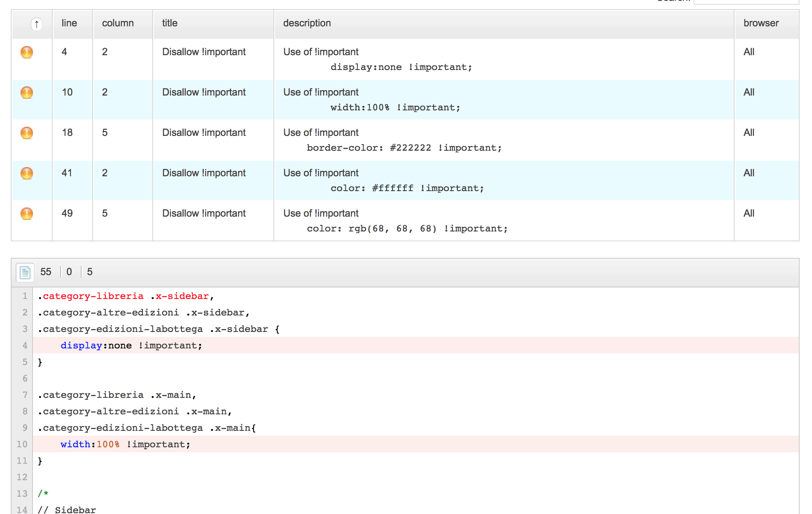The width and height of the screenshot is (812, 514).
Task: Click line number 13 in code gutter
Action: click(22, 493)
